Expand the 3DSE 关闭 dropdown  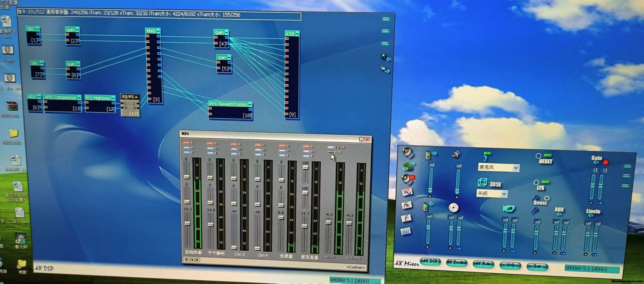pos(504,194)
